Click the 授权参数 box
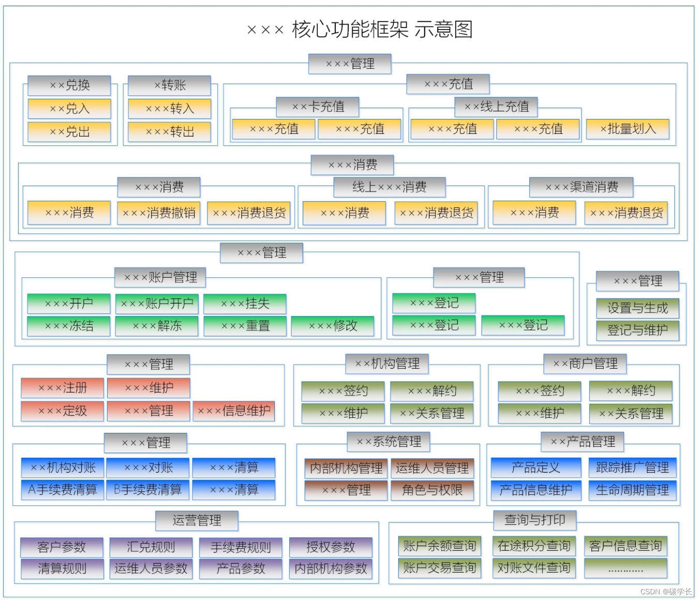The image size is (700, 600). coord(331,547)
